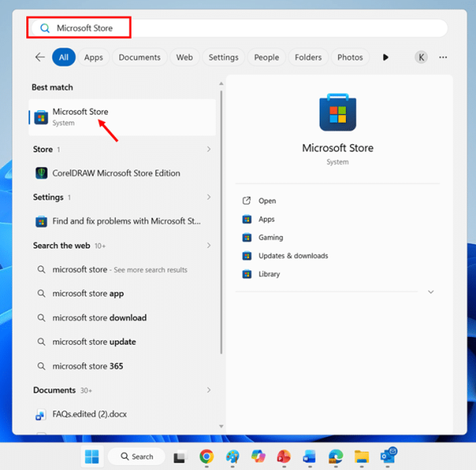Open File Explorer from the taskbar
Screen dimensions: 476x470
click(362, 457)
